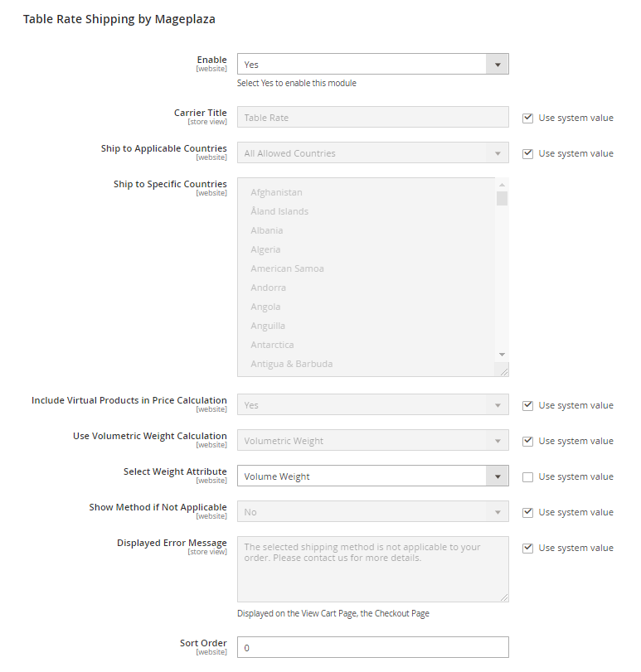Toggle system value for Include Virtual Products
Image resolution: width=641 pixels, height=672 pixels.
coord(528,405)
